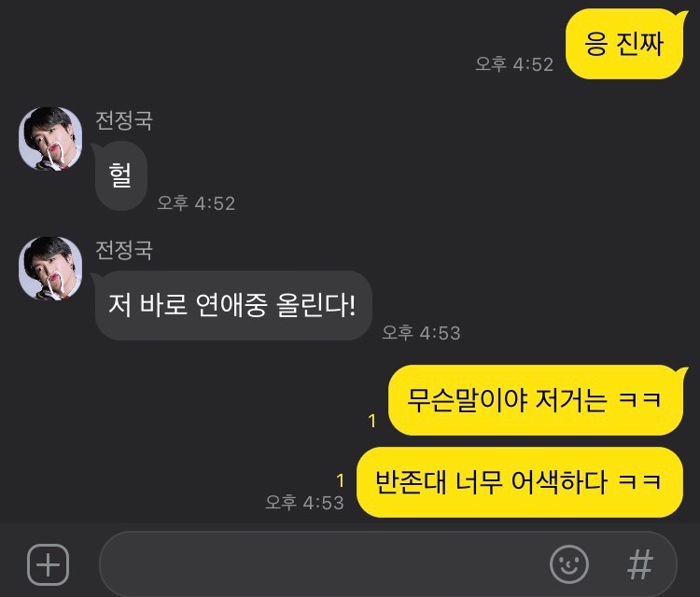Tap the hashtag search icon
Viewport: 700px width, 597px height.
pyautogui.click(x=640, y=564)
